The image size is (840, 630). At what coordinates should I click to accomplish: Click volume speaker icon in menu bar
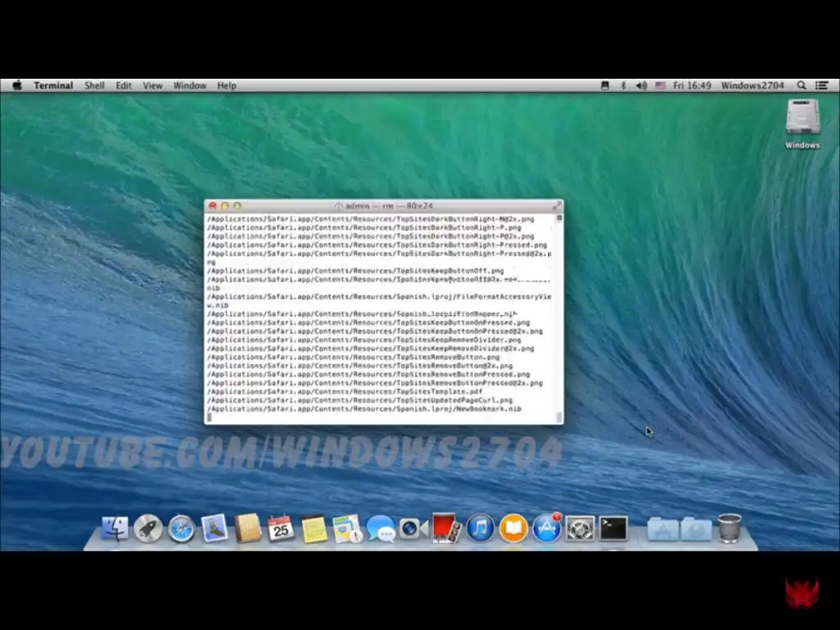(x=641, y=85)
